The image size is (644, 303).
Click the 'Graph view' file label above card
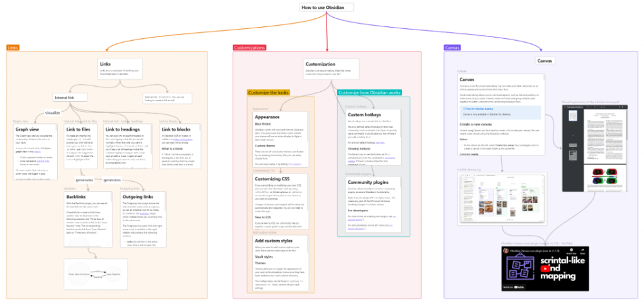20,121
